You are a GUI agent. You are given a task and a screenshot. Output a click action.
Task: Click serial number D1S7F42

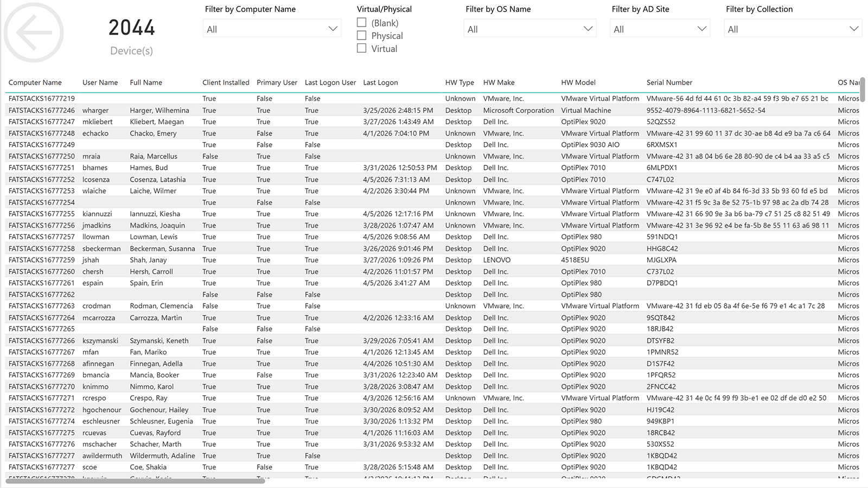[661, 364]
